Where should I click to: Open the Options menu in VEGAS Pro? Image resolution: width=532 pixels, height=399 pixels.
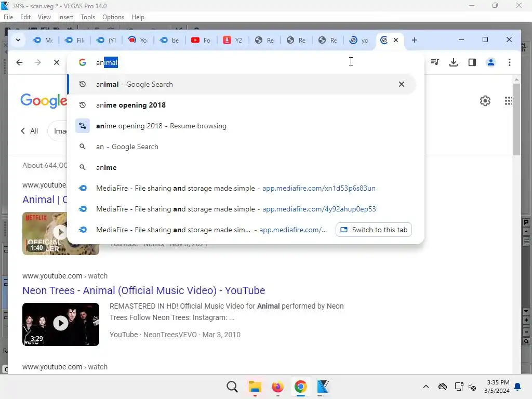113,17
